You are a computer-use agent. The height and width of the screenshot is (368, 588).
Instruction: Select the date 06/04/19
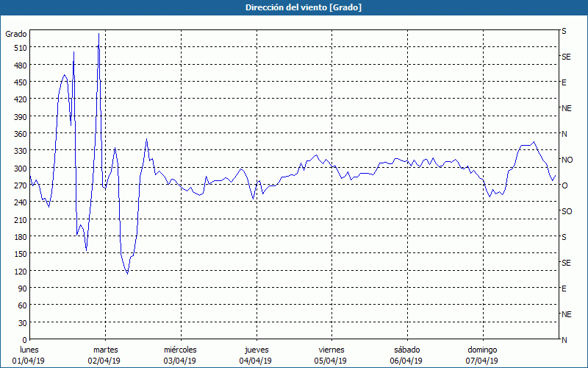tap(406, 361)
